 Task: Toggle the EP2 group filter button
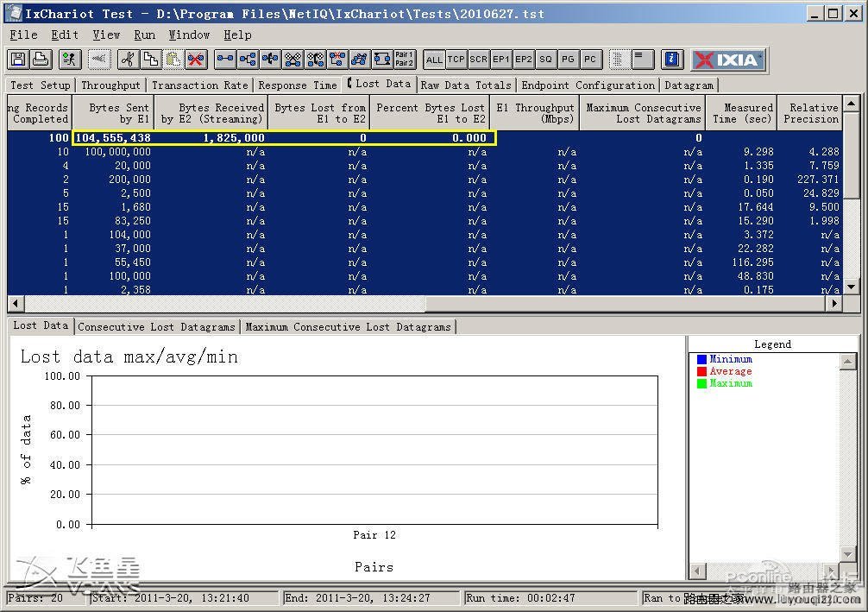[x=523, y=60]
